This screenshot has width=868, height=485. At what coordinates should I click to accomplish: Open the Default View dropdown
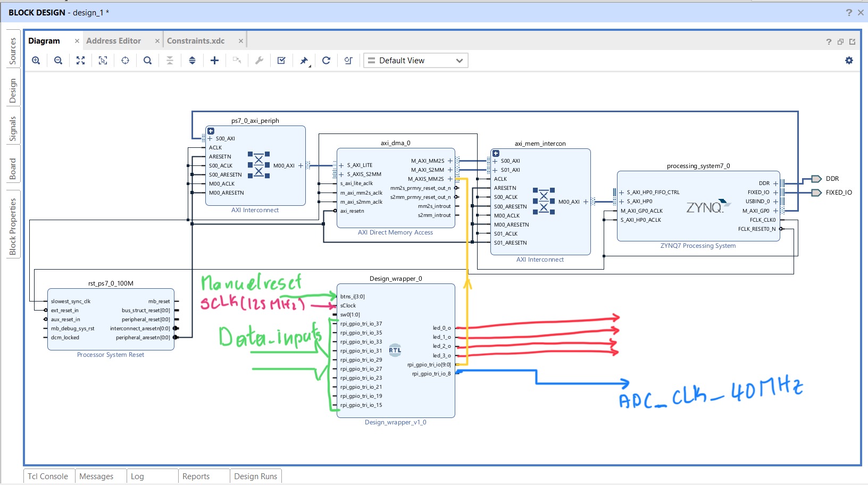coord(415,61)
